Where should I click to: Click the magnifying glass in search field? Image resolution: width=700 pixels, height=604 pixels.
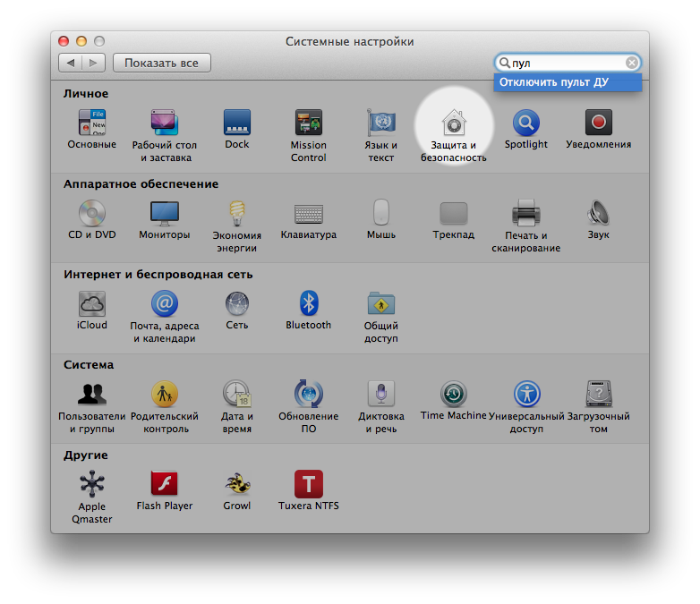[505, 63]
